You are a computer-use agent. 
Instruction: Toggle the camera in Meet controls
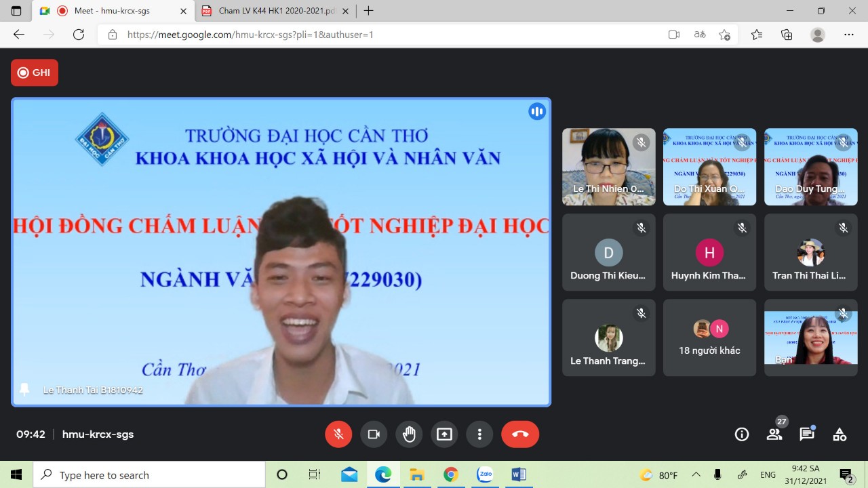coord(374,434)
